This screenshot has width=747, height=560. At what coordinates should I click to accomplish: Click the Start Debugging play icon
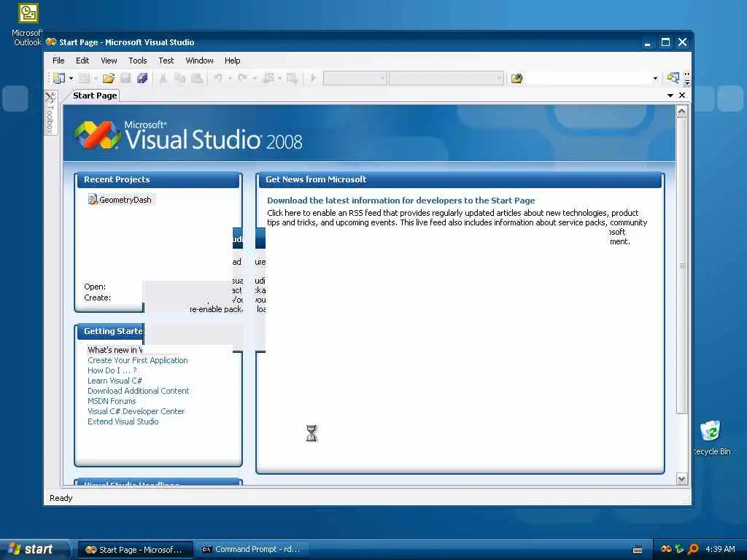point(313,77)
